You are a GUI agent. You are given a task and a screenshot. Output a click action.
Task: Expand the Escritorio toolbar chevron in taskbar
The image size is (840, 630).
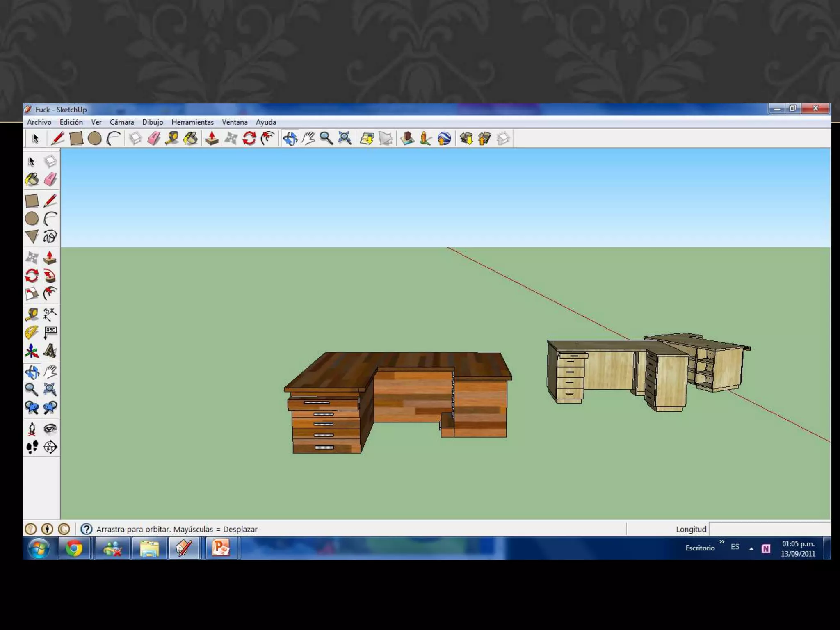[722, 542]
